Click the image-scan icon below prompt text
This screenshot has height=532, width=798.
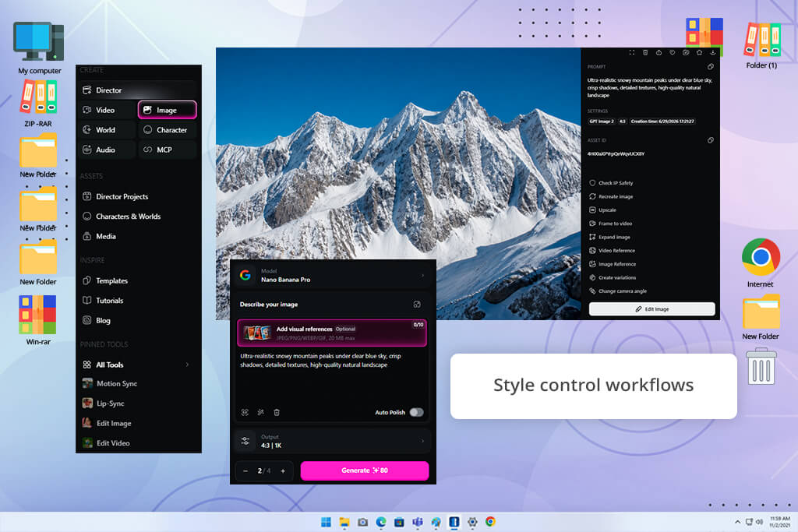click(x=245, y=413)
